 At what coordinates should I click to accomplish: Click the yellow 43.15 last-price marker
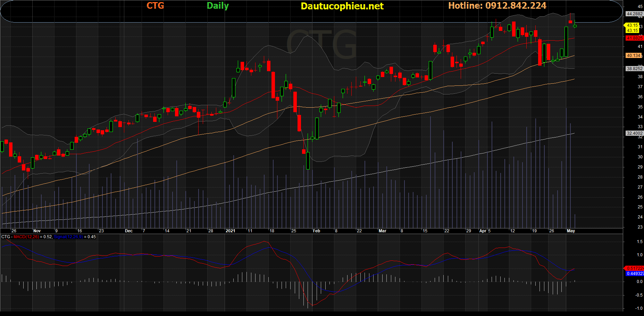pos(632,25)
